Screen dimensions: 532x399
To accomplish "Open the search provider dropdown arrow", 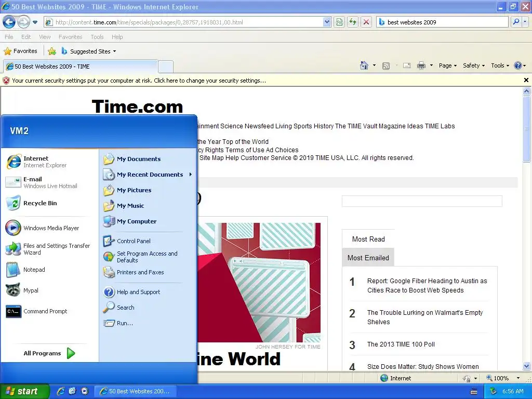I will pos(525,22).
